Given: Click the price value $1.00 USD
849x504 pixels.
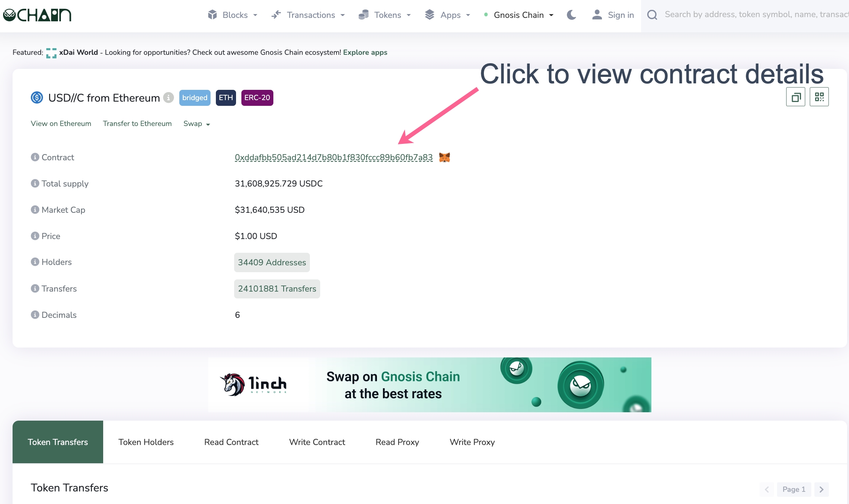Looking at the screenshot, I should [256, 236].
